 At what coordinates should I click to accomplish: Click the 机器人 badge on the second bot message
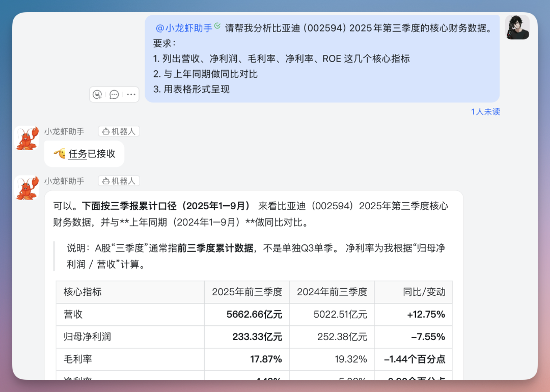tap(119, 181)
